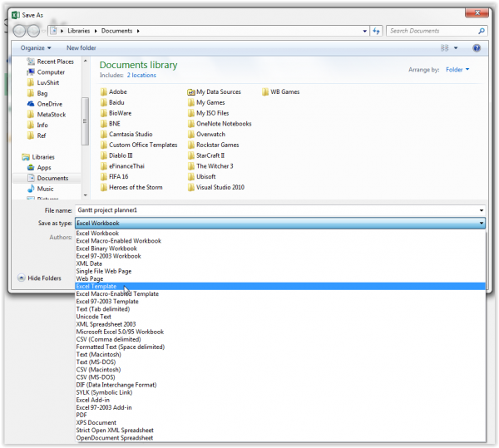Hide Folders using the arrow toggle
This screenshot has width=499, height=448.
coord(22,278)
